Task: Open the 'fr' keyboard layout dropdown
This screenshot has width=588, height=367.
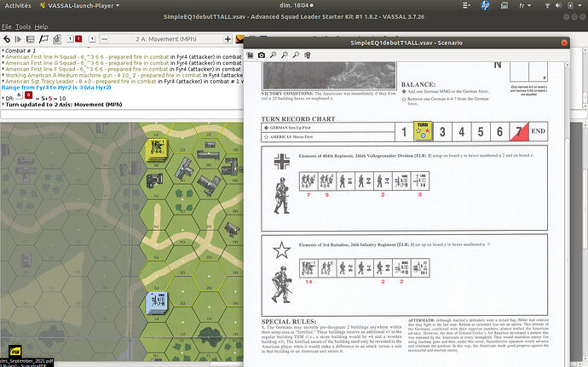Action: click(x=525, y=5)
